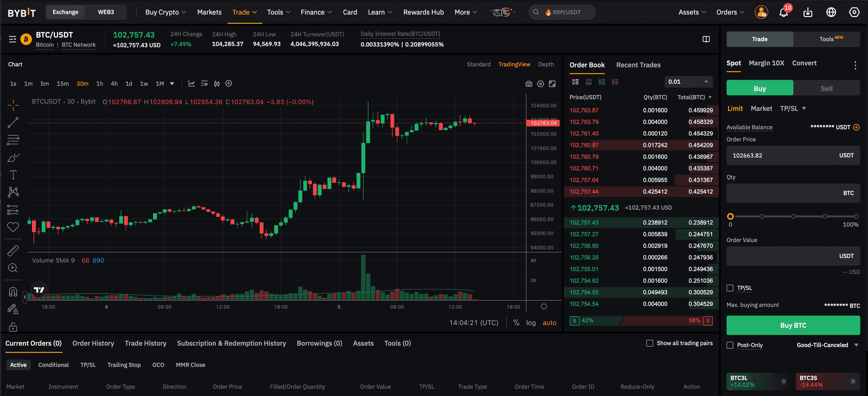The height and width of the screenshot is (396, 868).
Task: Click the language globe icon
Action: pos(831,12)
